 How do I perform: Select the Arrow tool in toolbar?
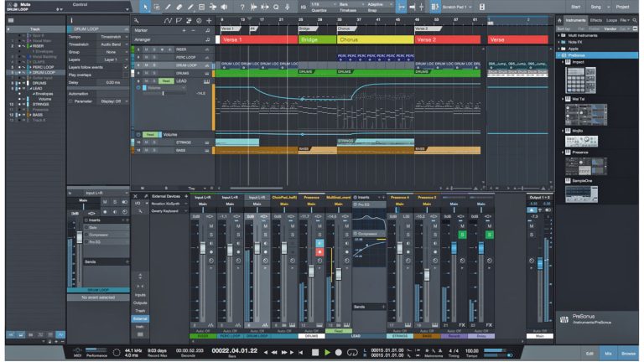145,7
